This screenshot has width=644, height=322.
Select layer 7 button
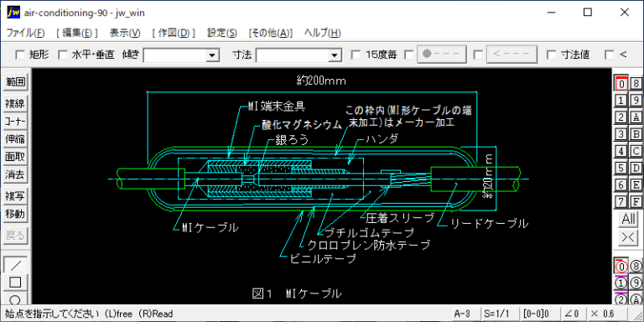coord(621,201)
